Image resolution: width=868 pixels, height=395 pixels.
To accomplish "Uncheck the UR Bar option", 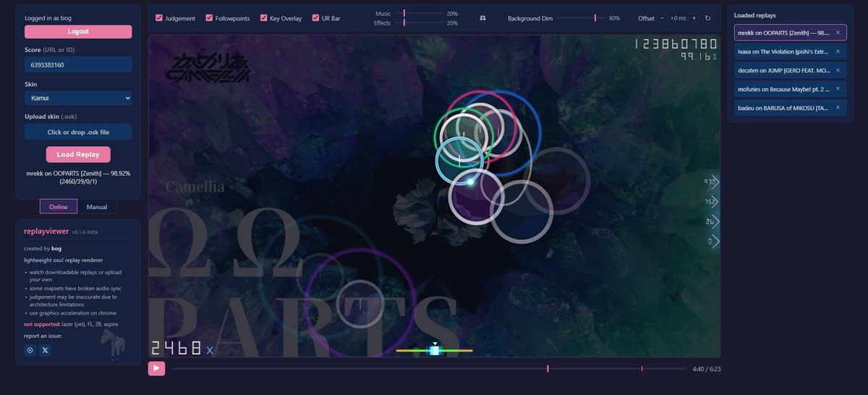I will [x=316, y=18].
